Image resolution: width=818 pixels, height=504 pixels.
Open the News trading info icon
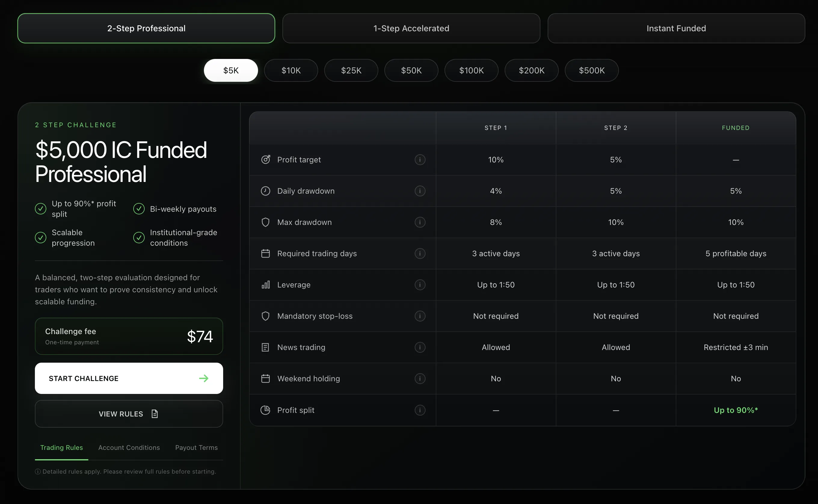(420, 347)
